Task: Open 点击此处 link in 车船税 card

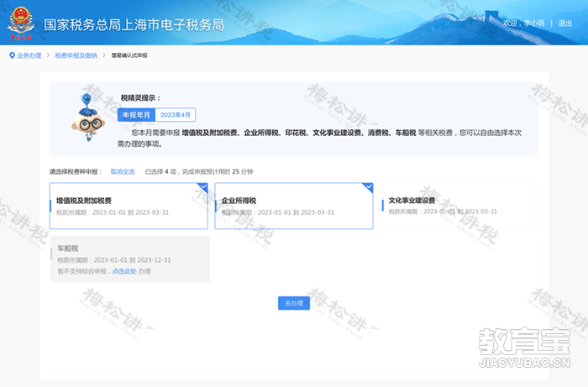Action: pyautogui.click(x=124, y=271)
